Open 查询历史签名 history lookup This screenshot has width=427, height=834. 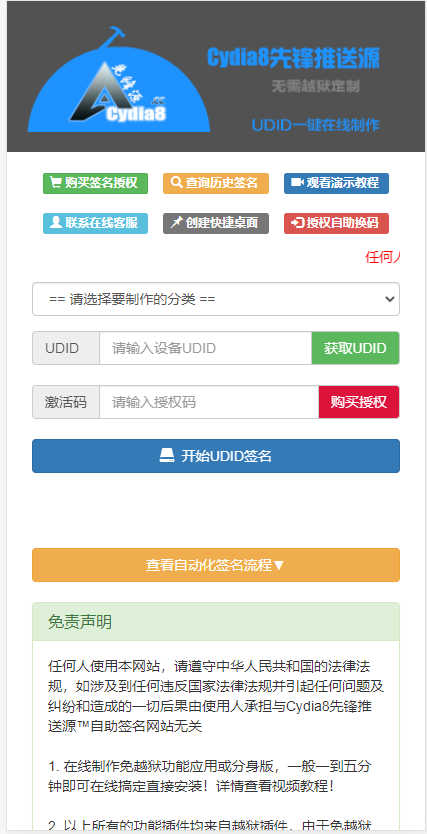pyautogui.click(x=215, y=183)
